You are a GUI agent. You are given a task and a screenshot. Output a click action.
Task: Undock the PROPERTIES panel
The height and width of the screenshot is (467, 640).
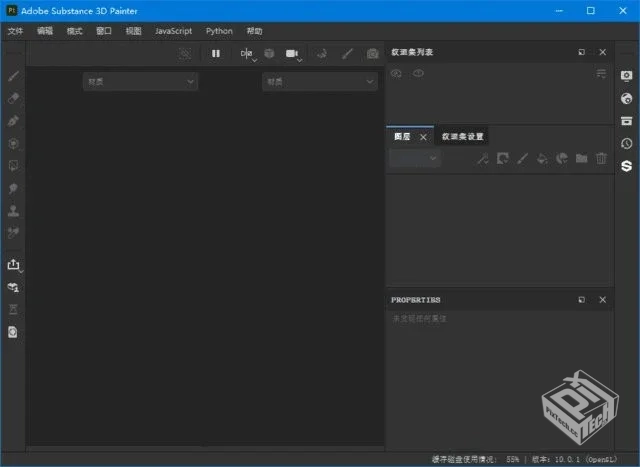point(582,300)
